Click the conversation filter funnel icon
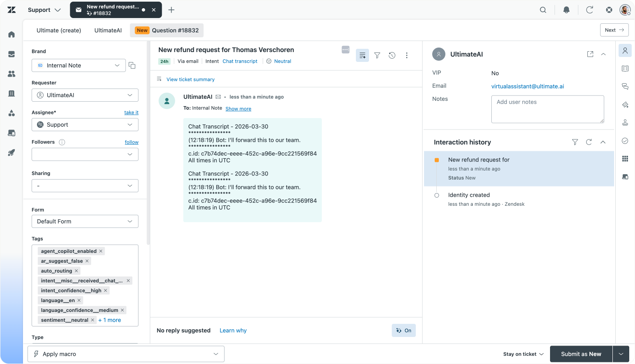The width and height of the screenshot is (635, 364). click(377, 55)
